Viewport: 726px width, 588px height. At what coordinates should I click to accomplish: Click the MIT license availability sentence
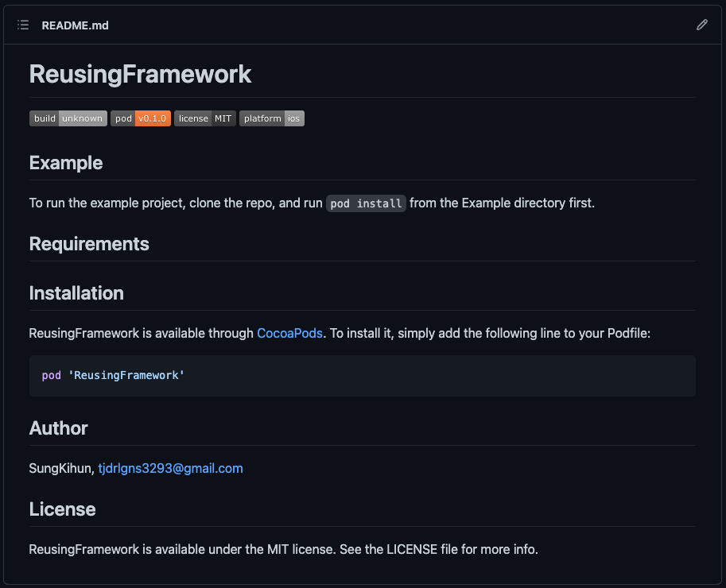tap(283, 549)
